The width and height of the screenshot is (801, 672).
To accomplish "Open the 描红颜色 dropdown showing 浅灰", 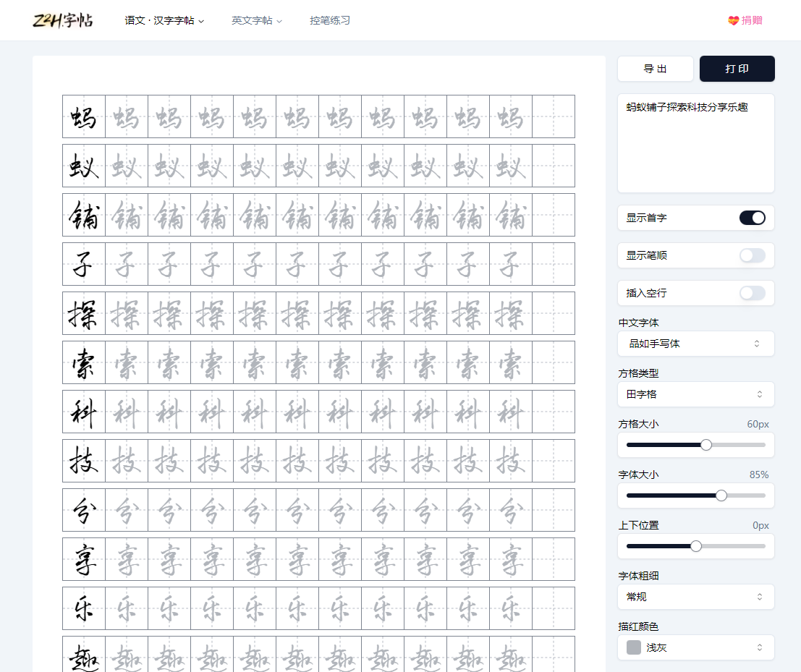I will point(695,647).
